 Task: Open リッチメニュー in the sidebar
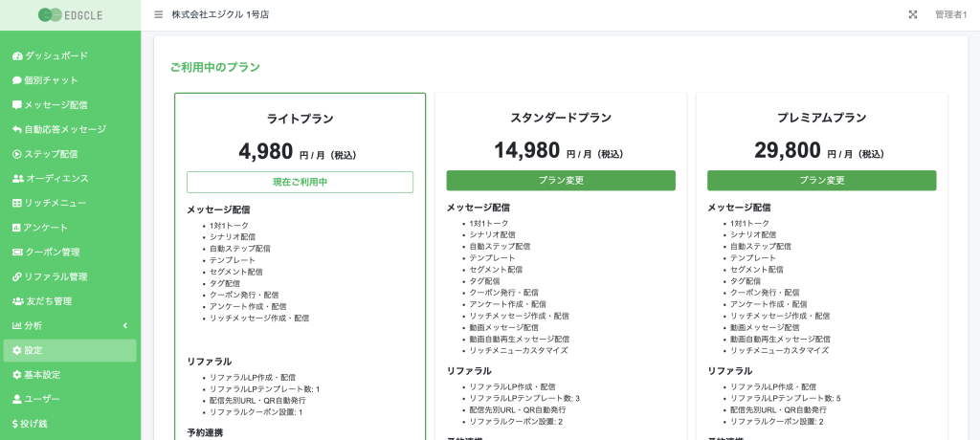tap(50, 203)
